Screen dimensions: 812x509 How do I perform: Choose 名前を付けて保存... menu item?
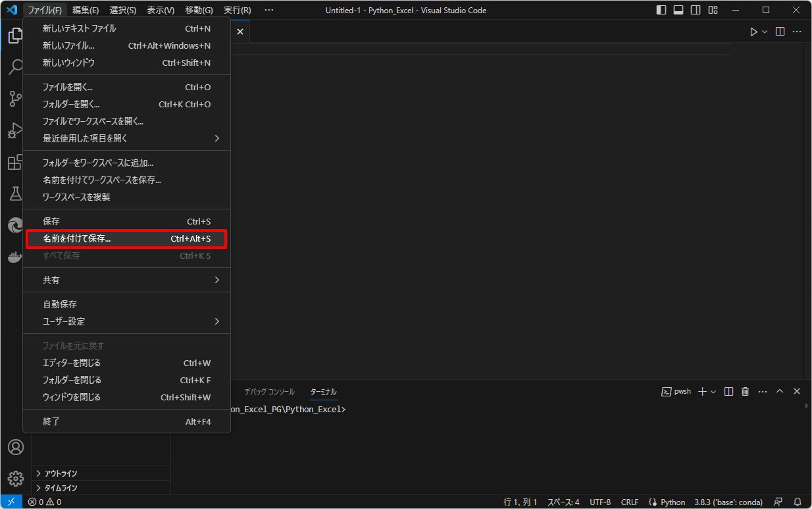126,238
